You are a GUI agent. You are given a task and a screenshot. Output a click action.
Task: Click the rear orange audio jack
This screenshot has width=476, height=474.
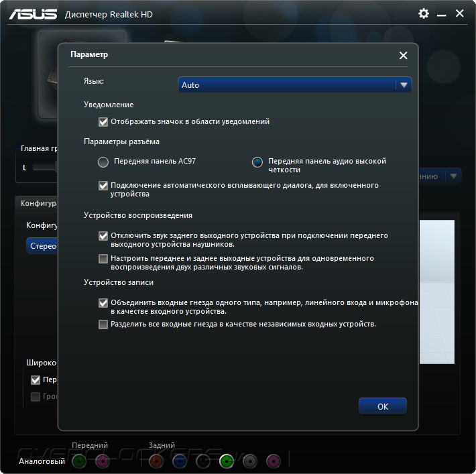click(x=156, y=461)
